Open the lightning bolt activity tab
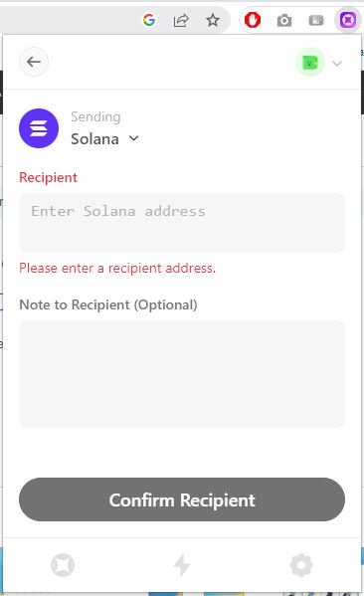The height and width of the screenshot is (596, 364). coord(182,565)
